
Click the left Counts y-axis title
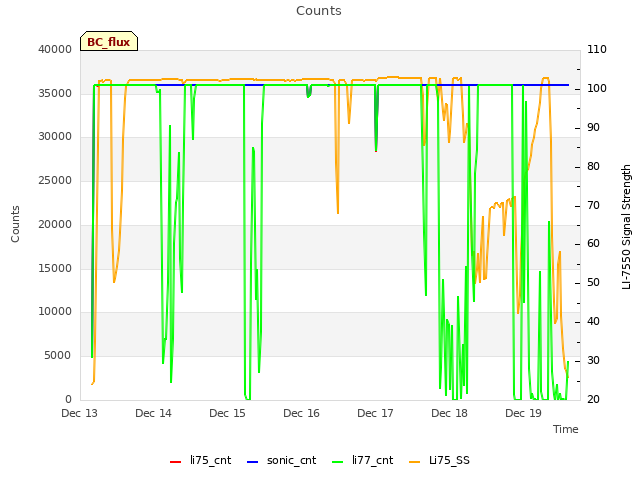(15, 224)
